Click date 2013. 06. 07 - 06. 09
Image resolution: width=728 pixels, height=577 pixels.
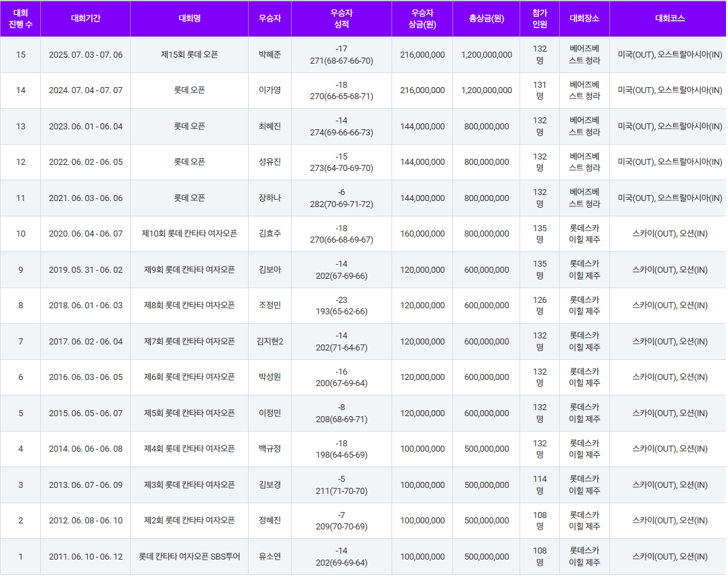[x=86, y=485]
